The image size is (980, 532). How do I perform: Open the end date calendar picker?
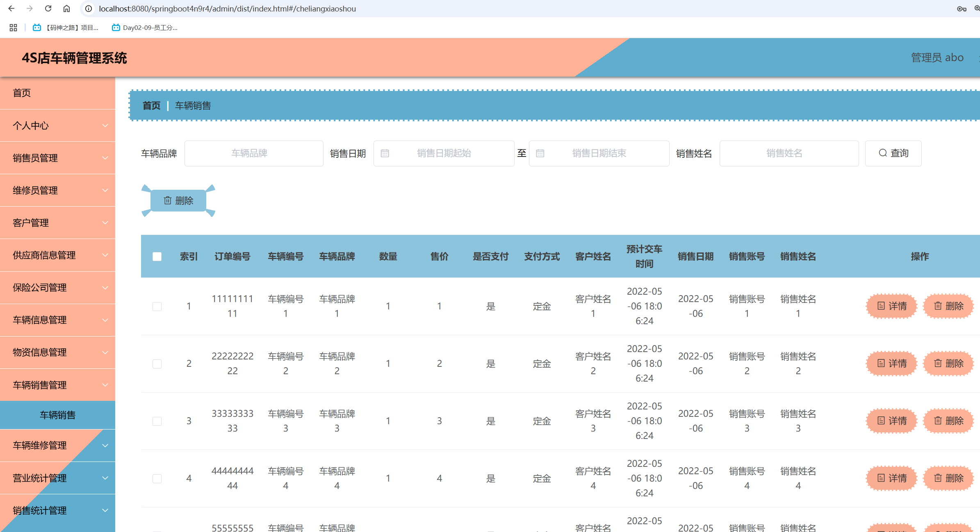click(x=540, y=153)
